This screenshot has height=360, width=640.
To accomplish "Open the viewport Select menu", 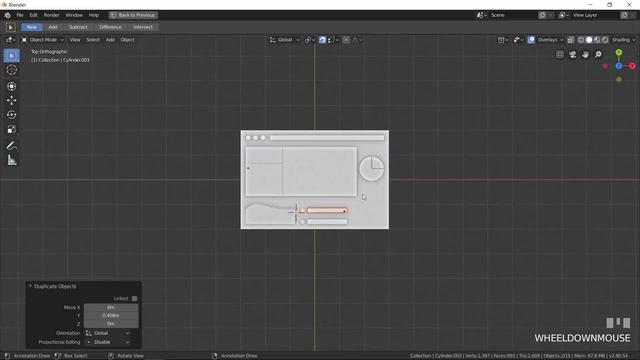I will pos(93,40).
